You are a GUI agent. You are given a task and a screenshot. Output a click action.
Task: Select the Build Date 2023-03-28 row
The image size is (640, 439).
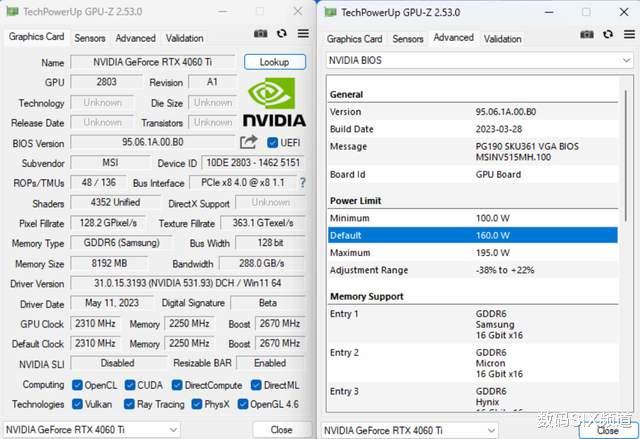point(473,129)
